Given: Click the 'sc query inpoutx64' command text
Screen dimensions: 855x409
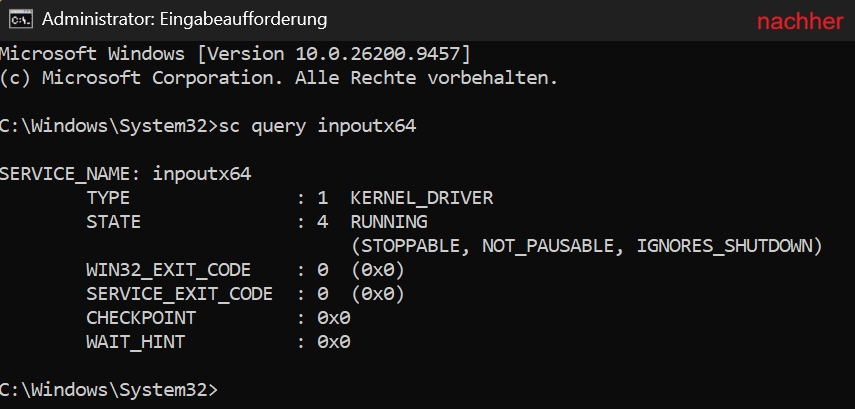Looking at the screenshot, I should (x=316, y=126).
